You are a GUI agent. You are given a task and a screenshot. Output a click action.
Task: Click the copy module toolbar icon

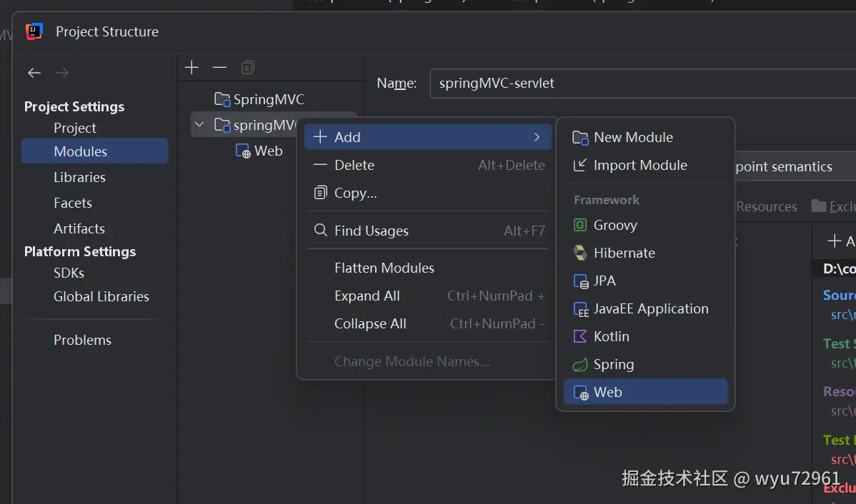pos(247,68)
